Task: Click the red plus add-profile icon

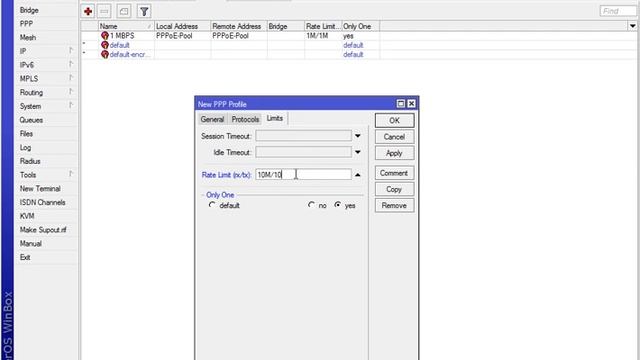Action: click(x=88, y=11)
